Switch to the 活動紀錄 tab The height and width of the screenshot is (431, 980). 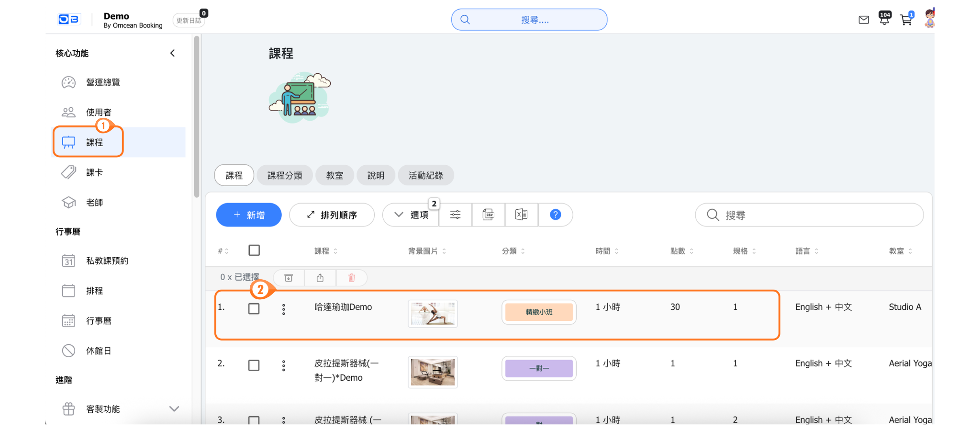point(425,176)
